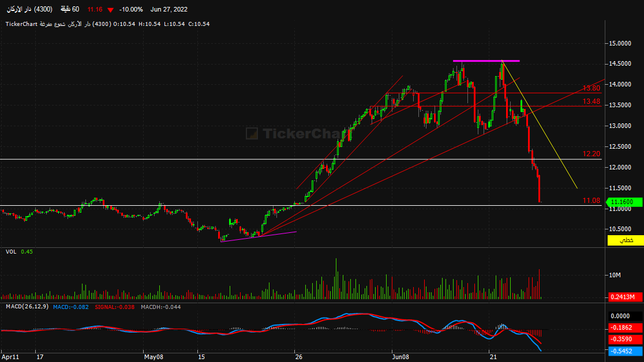This screenshot has width=644, height=362.
Task: Click the red down-arrow price change icon
Action: 110,10
